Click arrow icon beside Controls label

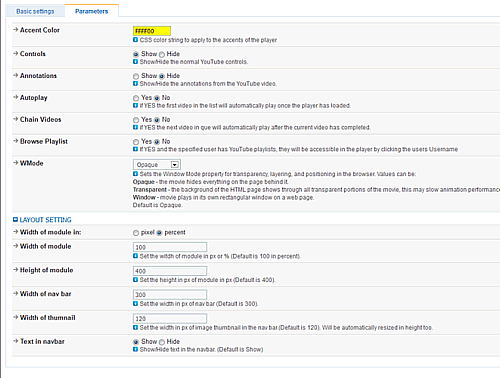click(x=16, y=53)
